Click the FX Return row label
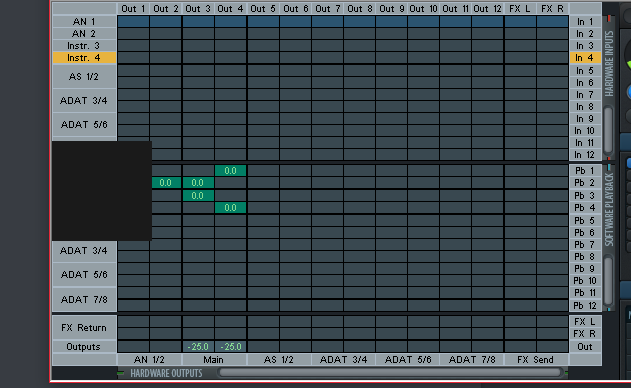This screenshot has height=388, width=631. click(x=84, y=328)
